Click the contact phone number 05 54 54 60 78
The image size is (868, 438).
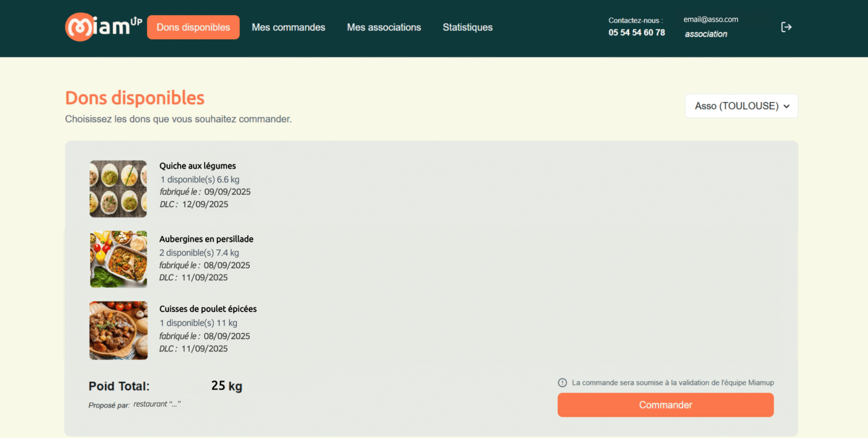[637, 33]
